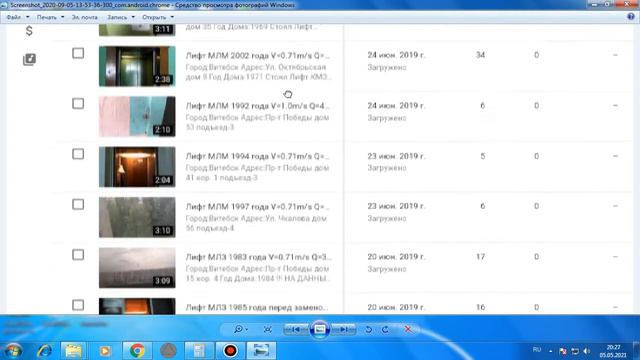The height and width of the screenshot is (360, 640).
Task: Click the view count 16
Action: [x=480, y=307]
